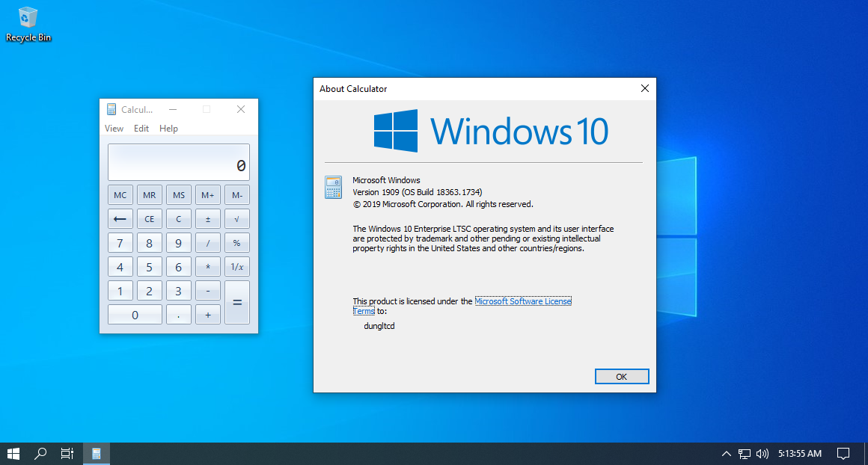Open the Action Center notifications icon
The width and height of the screenshot is (868, 465).
click(x=843, y=454)
